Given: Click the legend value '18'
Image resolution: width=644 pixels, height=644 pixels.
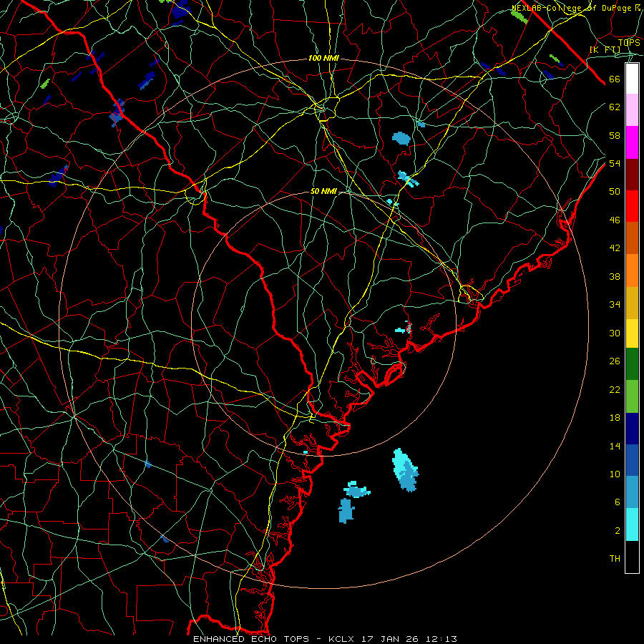Looking at the screenshot, I should tap(615, 418).
